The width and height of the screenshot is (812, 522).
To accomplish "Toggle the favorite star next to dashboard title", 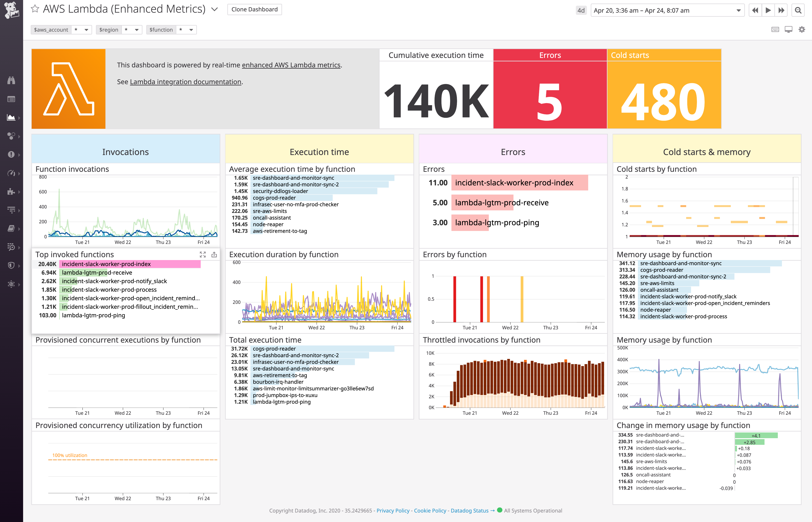I will [35, 9].
